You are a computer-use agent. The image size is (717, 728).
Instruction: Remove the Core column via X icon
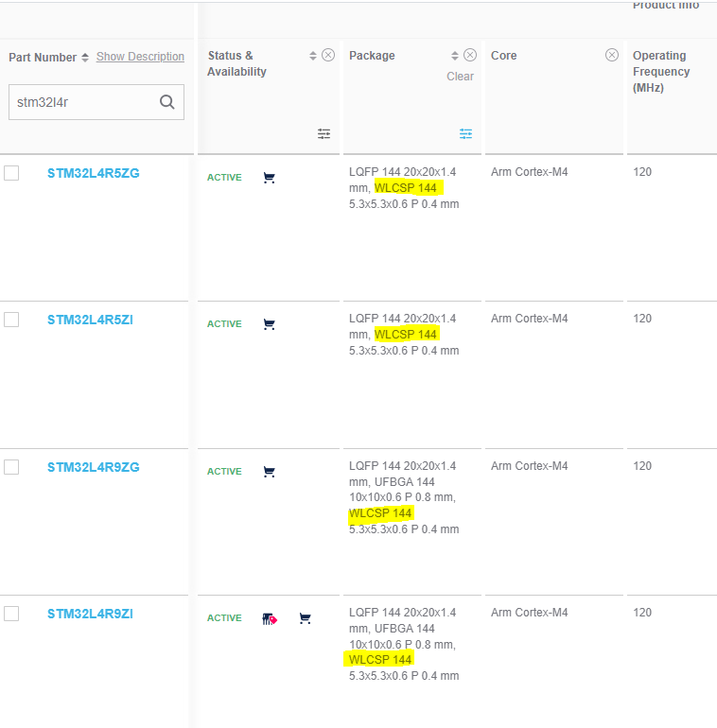(612, 55)
